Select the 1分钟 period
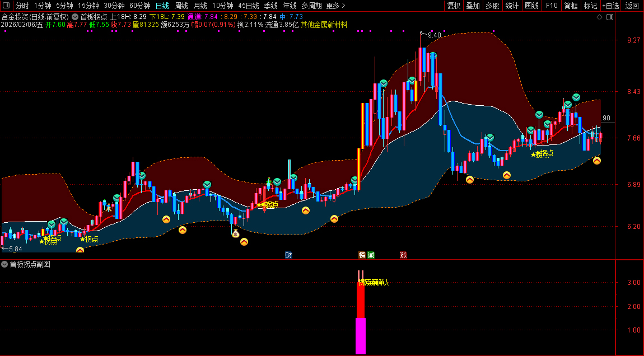The height and width of the screenshot is (356, 644). click(43, 6)
